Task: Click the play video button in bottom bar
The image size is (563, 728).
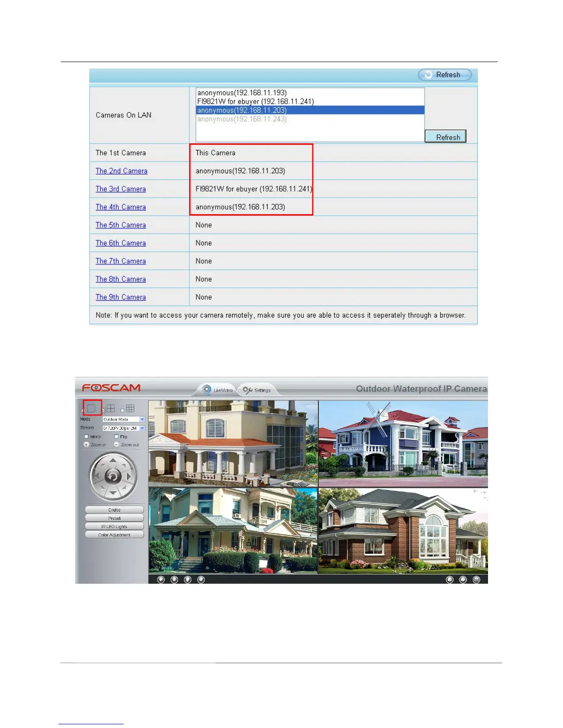Action: tap(161, 580)
